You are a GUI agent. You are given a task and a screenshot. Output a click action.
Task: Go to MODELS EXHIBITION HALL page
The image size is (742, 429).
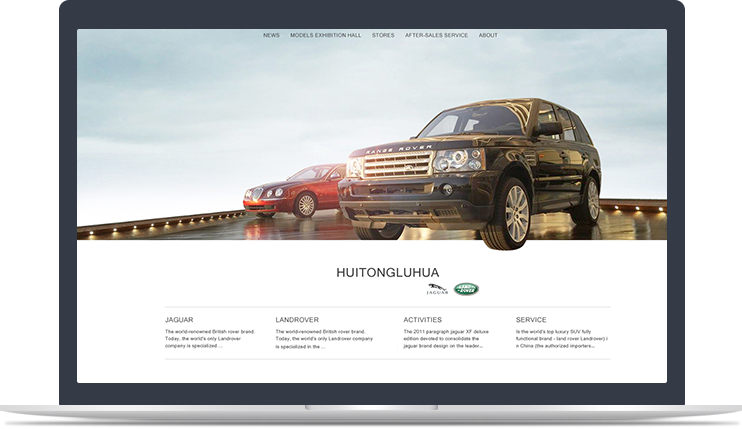325,36
